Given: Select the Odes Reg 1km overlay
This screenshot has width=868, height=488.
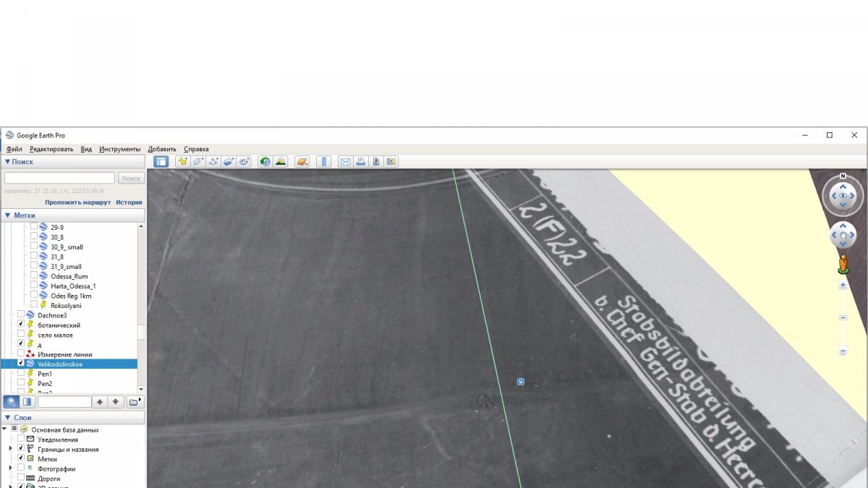Looking at the screenshot, I should pos(71,296).
